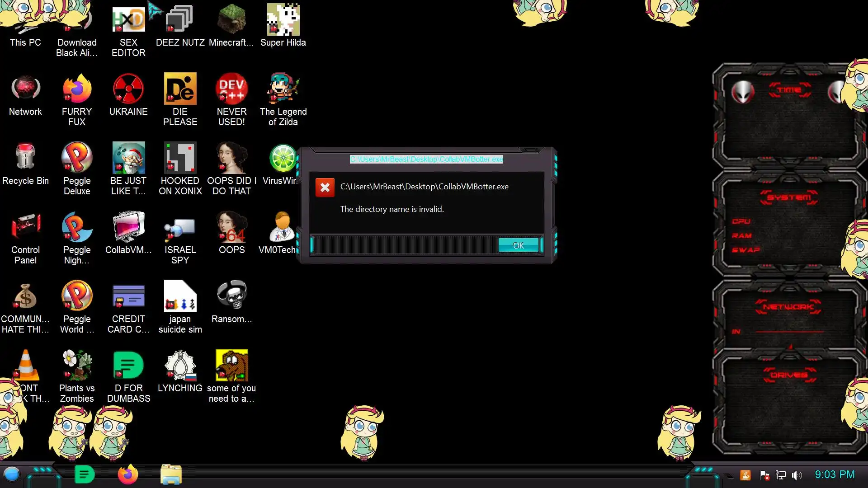Open Plants vs Zombies shortcut

pos(77,365)
